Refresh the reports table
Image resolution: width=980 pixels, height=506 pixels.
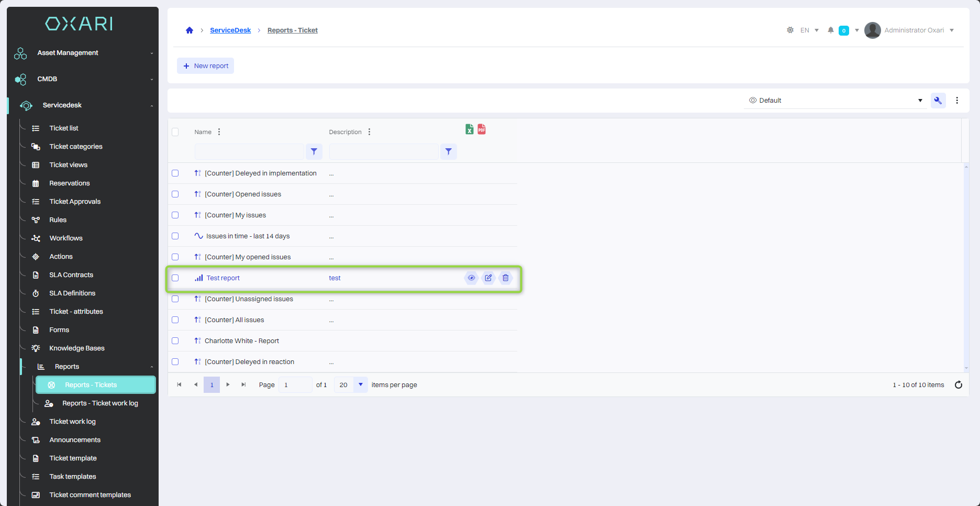click(959, 385)
